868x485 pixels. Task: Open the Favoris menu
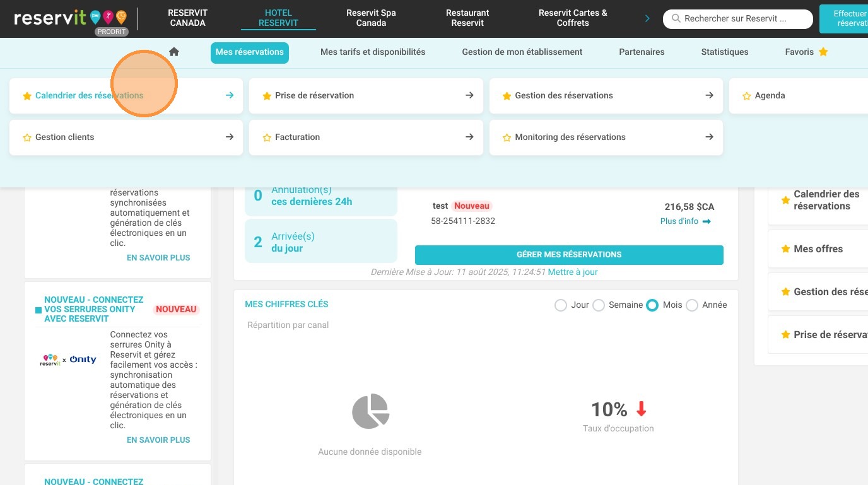click(799, 52)
